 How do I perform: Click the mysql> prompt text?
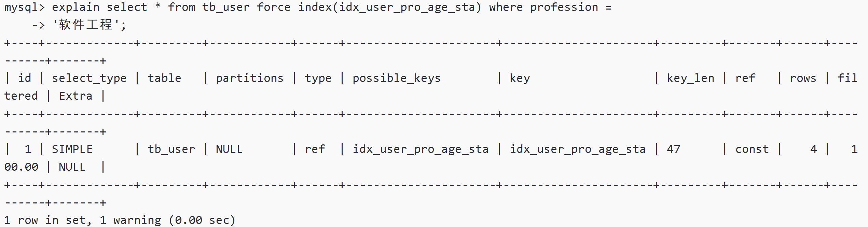(x=24, y=7)
